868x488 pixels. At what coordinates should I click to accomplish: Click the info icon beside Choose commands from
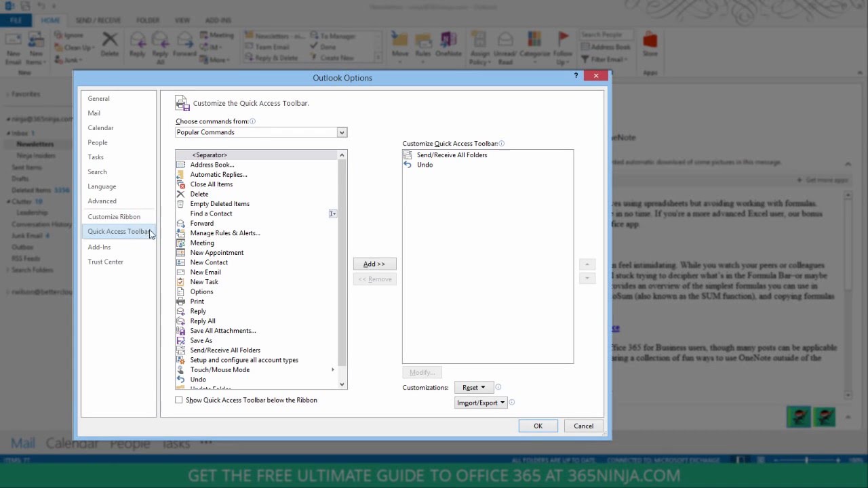252,121
